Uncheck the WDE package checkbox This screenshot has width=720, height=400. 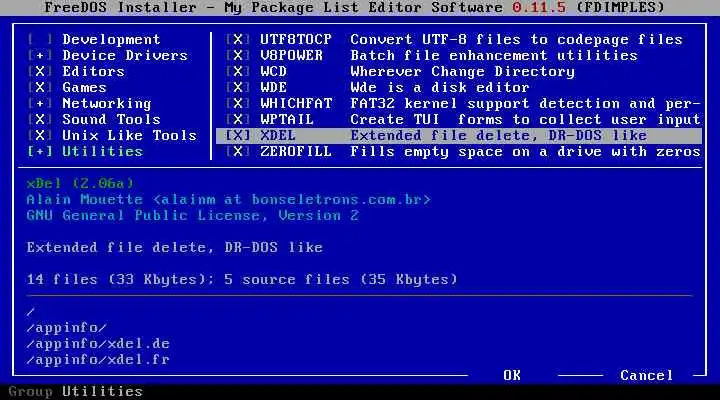[238, 88]
